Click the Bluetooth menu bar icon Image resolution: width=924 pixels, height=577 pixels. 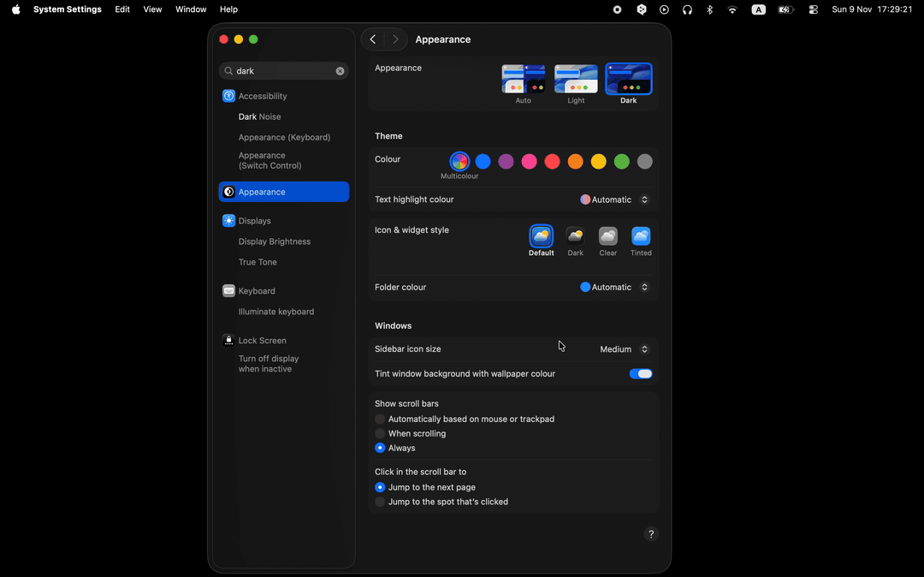click(710, 9)
